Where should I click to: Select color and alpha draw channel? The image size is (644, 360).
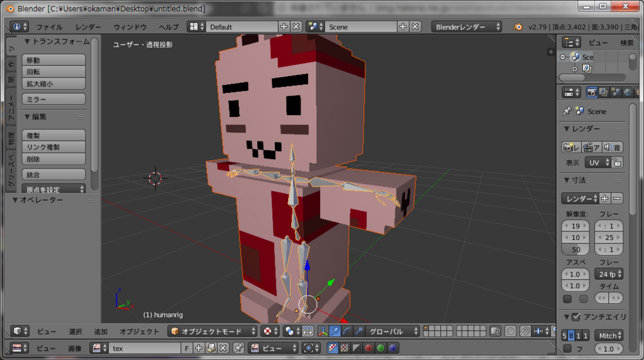click(x=333, y=348)
